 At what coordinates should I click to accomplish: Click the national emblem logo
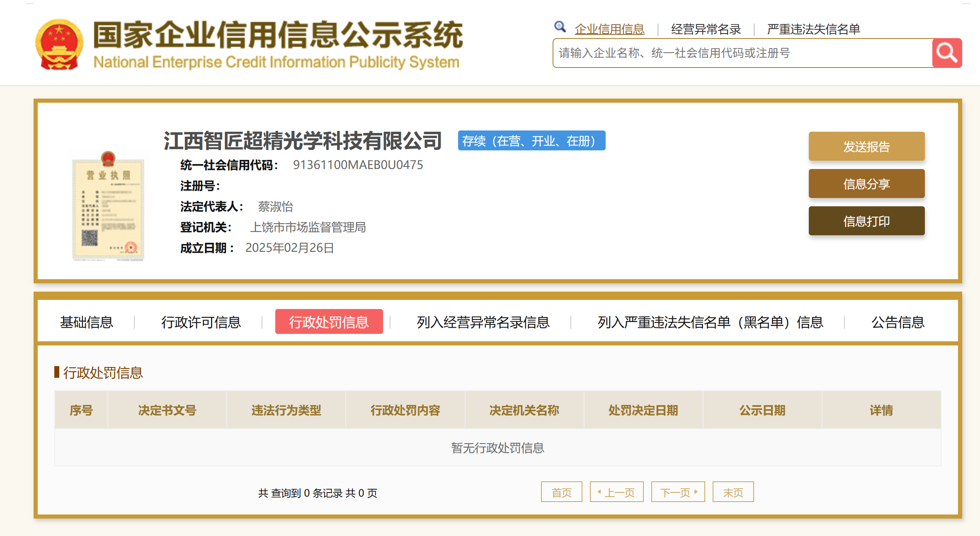(59, 45)
